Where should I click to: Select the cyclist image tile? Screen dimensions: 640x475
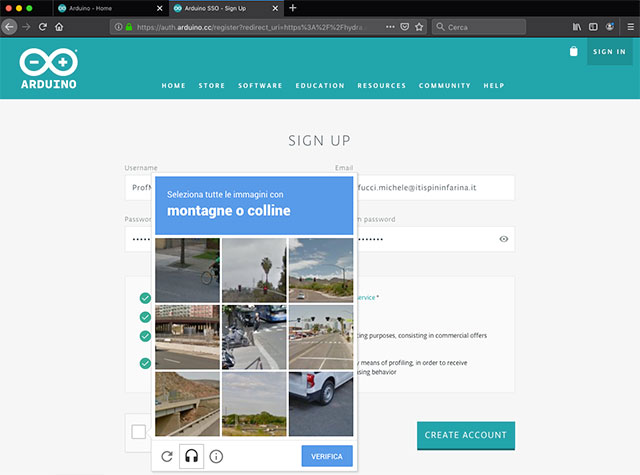(187, 270)
